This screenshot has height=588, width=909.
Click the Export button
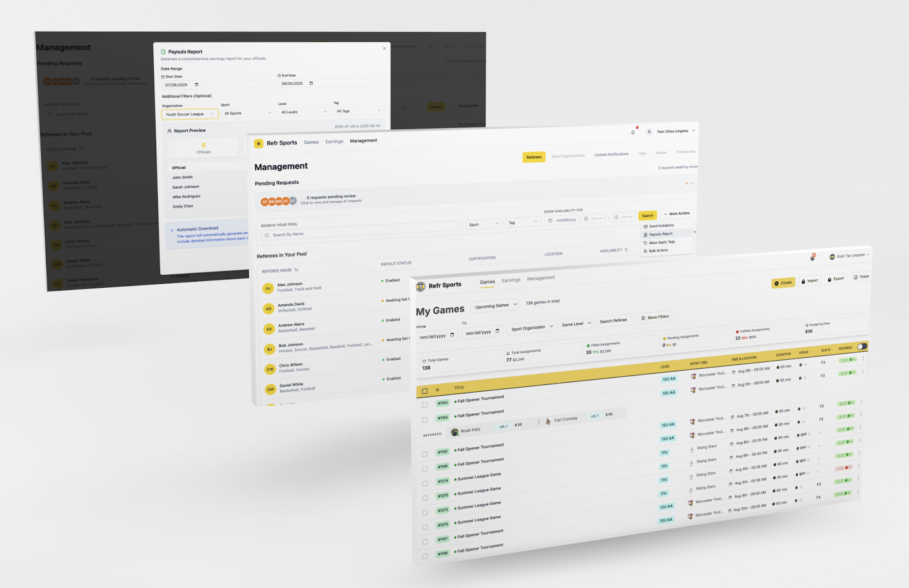tap(836, 279)
